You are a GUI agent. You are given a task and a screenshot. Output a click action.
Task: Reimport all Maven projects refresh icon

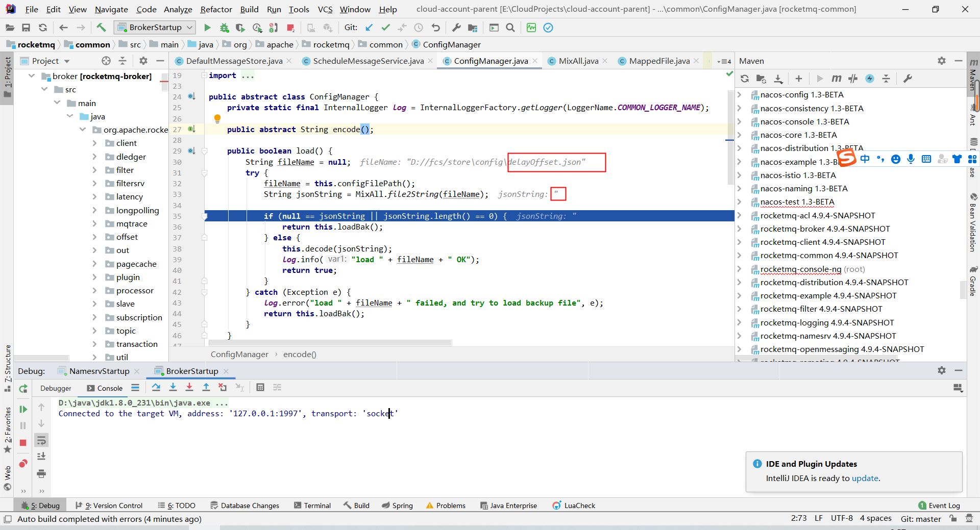tap(745, 79)
